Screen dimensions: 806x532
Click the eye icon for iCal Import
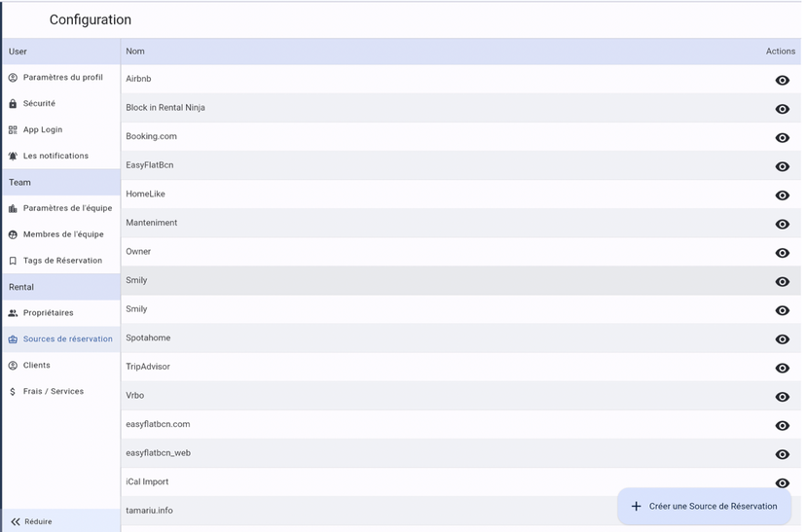[x=782, y=483]
